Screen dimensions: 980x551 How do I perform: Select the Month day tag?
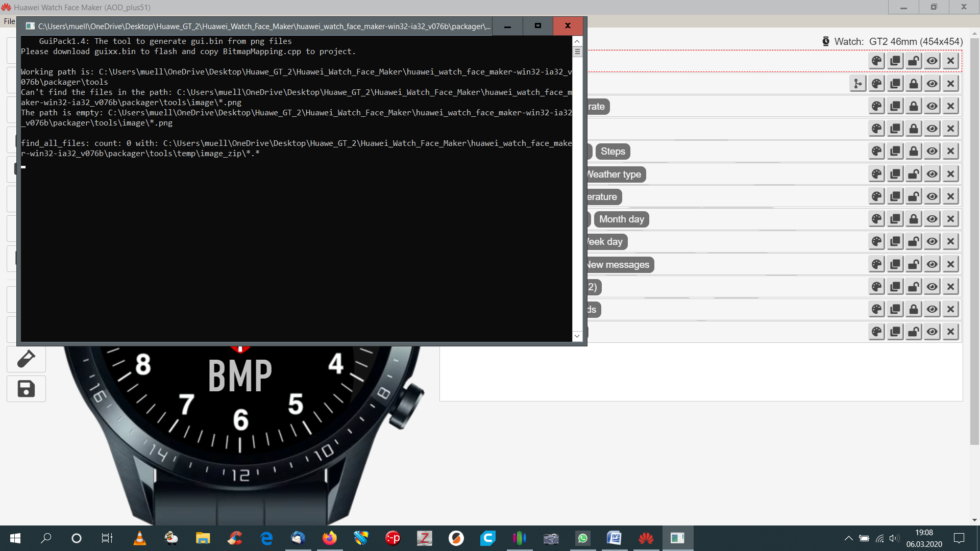point(622,219)
